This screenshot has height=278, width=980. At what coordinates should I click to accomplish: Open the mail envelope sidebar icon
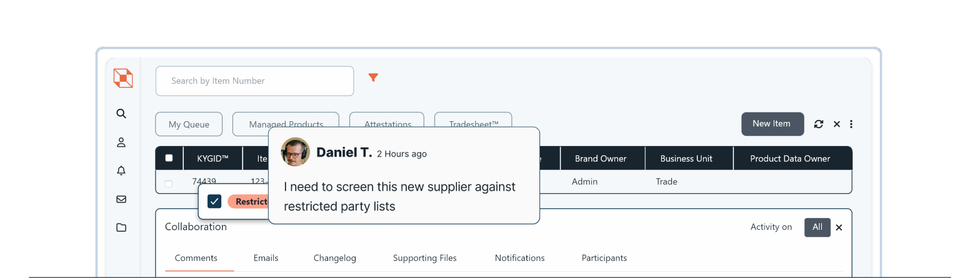121,199
